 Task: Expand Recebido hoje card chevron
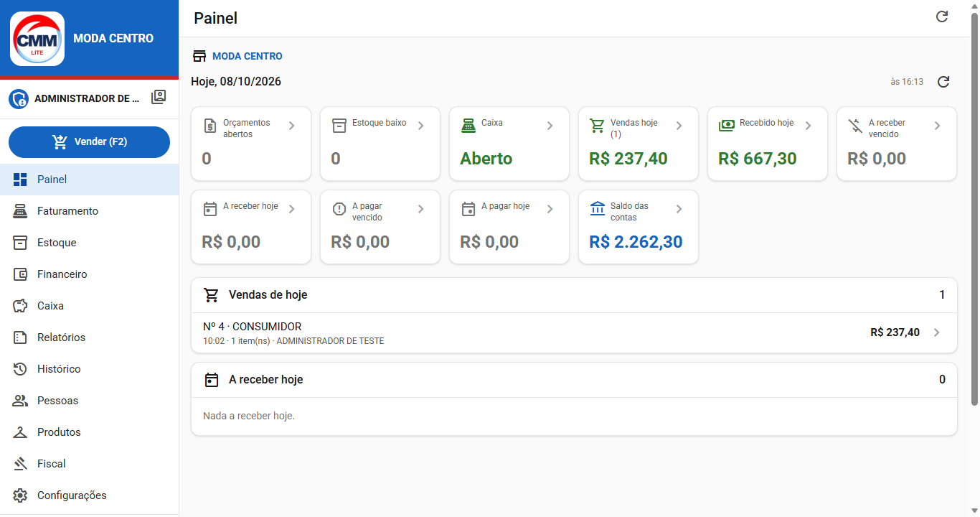(808, 126)
